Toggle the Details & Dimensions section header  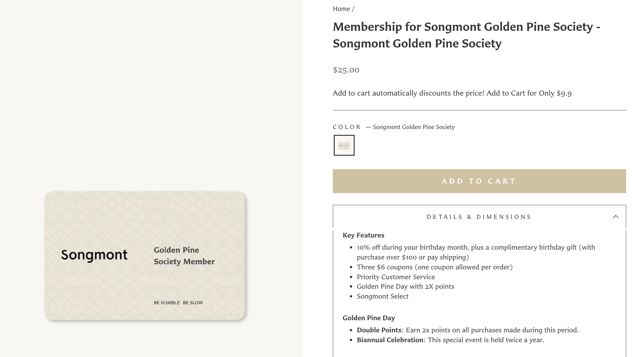coord(479,217)
